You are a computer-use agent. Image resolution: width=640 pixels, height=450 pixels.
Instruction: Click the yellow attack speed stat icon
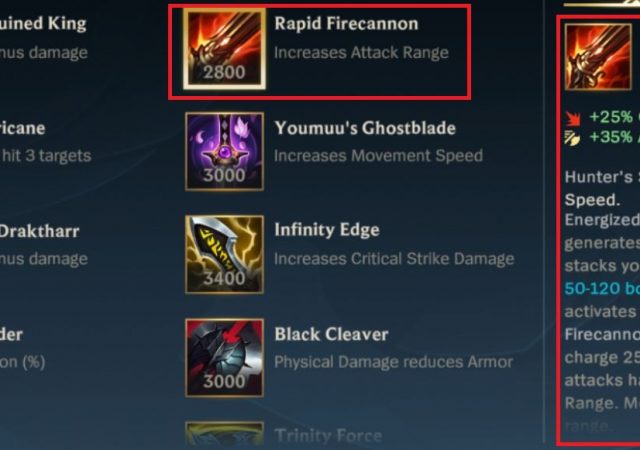[x=572, y=138]
